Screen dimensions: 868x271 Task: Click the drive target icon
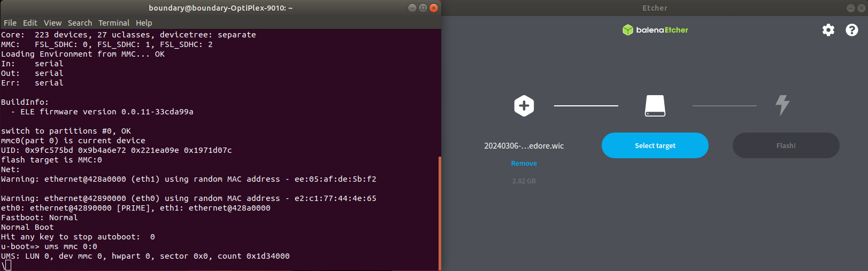pyautogui.click(x=655, y=106)
